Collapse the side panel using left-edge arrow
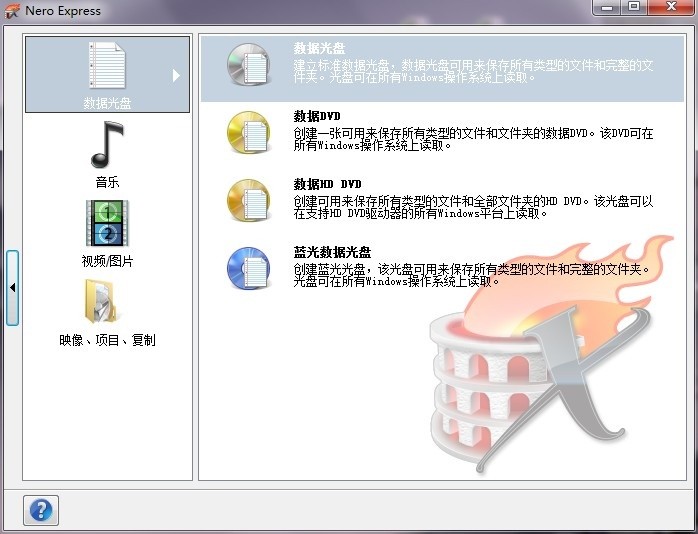 [12, 287]
